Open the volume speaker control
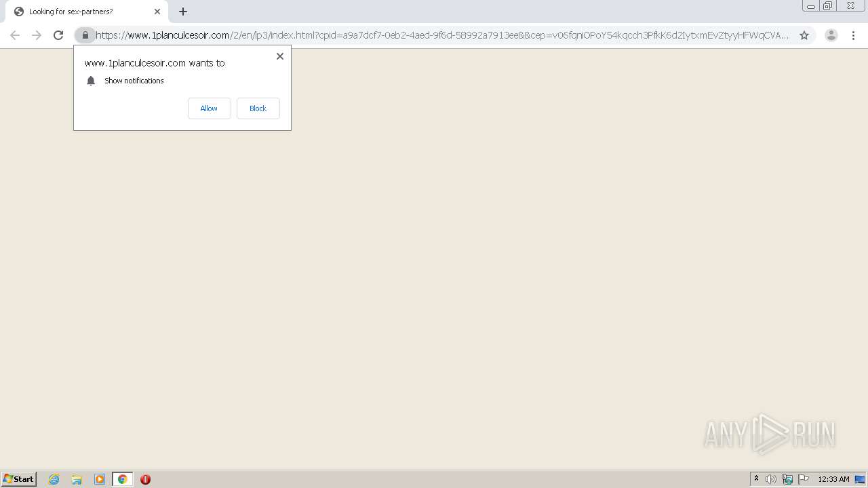The image size is (868, 488). (x=771, y=479)
